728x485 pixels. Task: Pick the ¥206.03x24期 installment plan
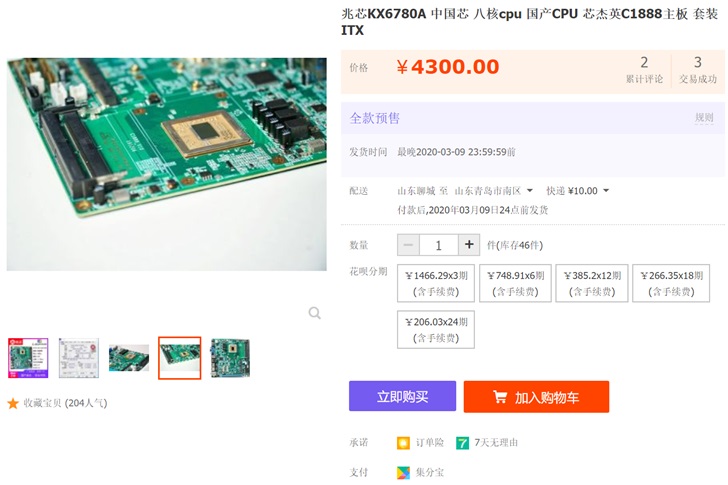[436, 330]
